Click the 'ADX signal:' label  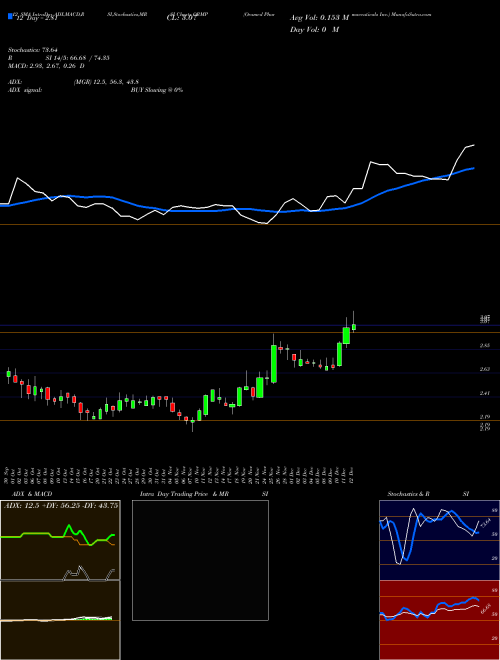pos(24,90)
